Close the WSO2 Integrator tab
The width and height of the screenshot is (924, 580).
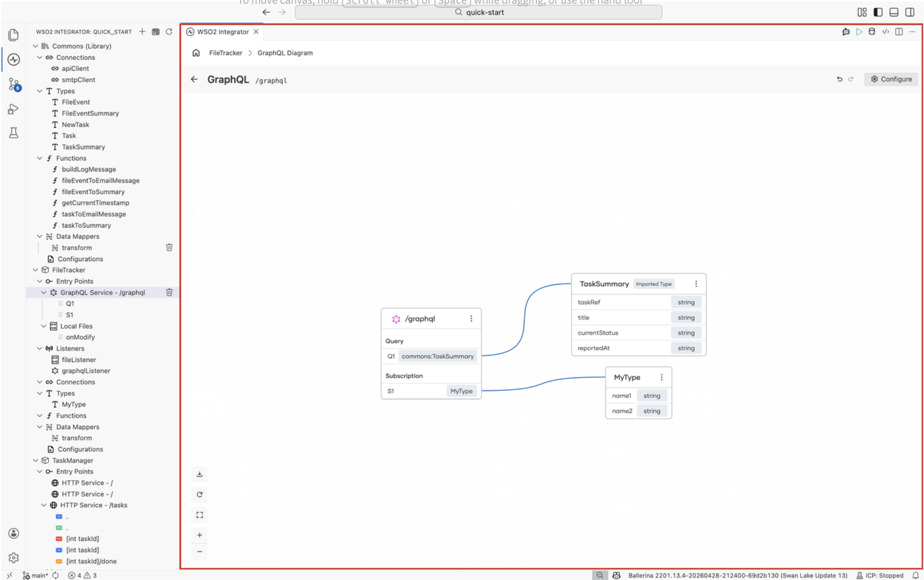(x=256, y=32)
